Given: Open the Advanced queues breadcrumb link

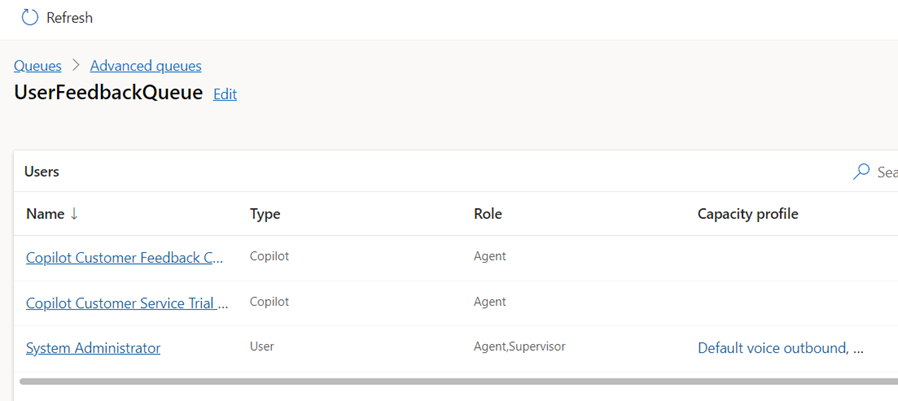Looking at the screenshot, I should (145, 66).
